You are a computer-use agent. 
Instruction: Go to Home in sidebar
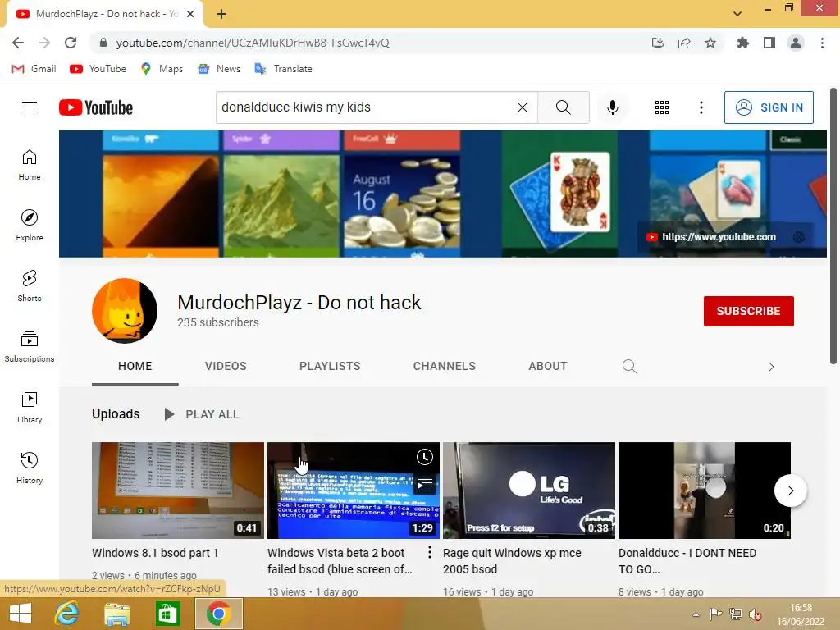click(x=30, y=165)
